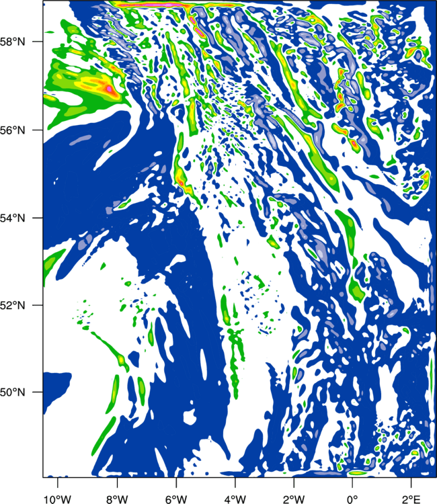437x504 pixels.
Task: Click the 50°N latitude label
Action: 13,392
